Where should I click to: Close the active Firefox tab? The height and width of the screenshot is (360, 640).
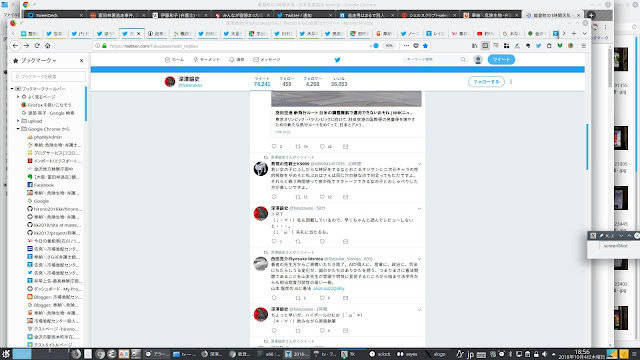tap(138, 33)
